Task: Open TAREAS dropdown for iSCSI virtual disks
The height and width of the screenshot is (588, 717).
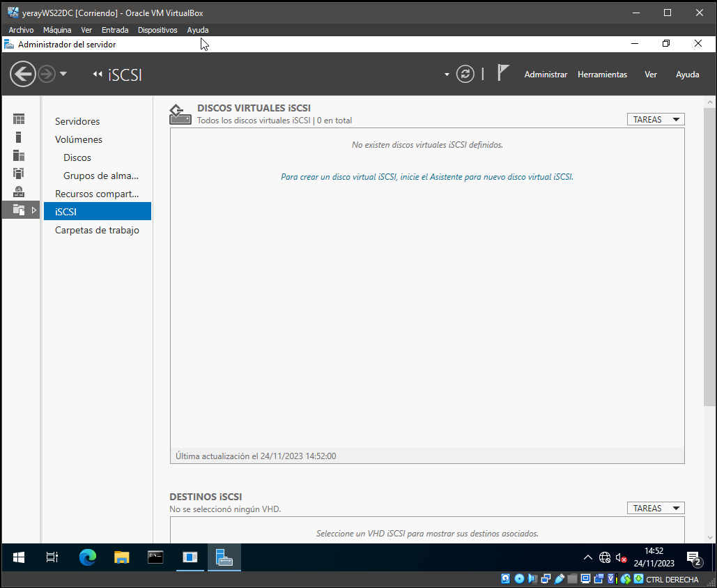Action: (656, 119)
